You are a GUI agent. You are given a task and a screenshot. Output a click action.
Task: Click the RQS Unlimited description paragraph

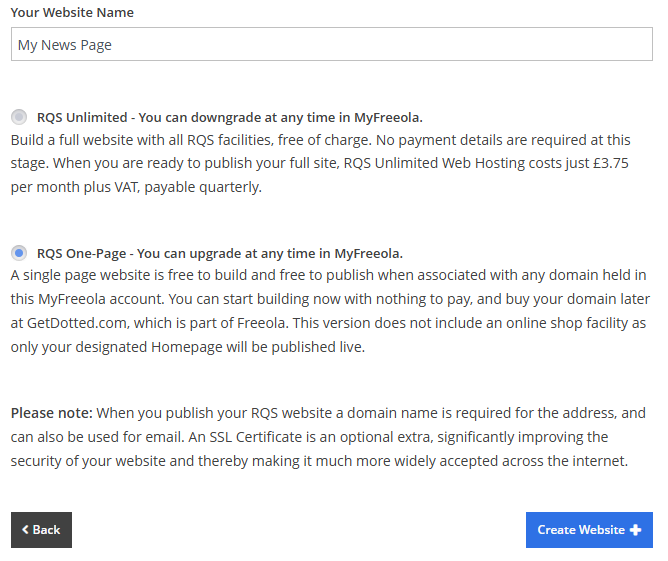pyautogui.click(x=320, y=164)
